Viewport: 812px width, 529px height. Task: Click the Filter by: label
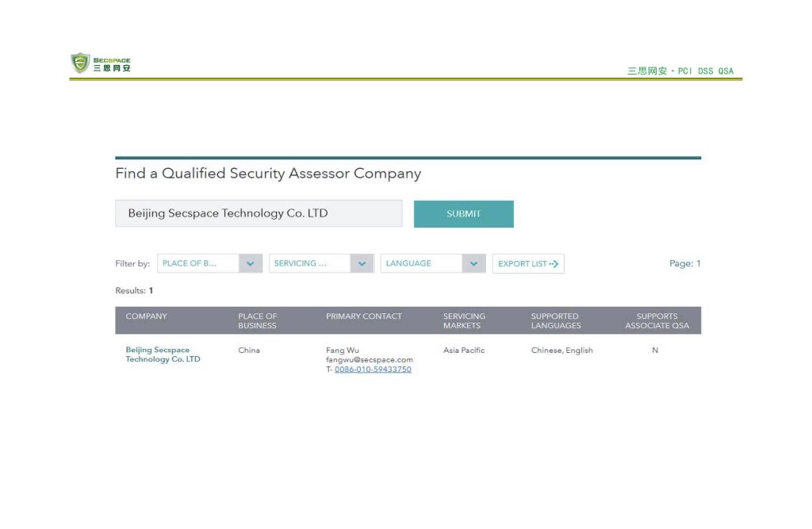click(x=132, y=264)
